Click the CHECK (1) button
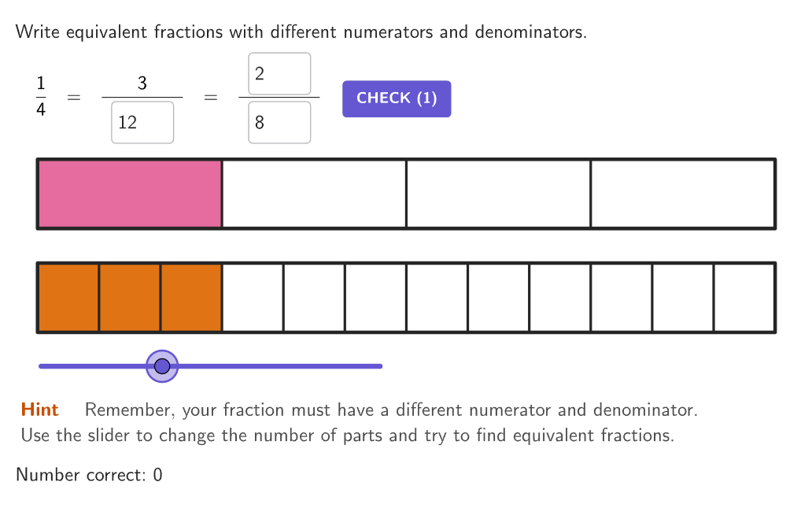The image size is (812, 508). pos(397,98)
